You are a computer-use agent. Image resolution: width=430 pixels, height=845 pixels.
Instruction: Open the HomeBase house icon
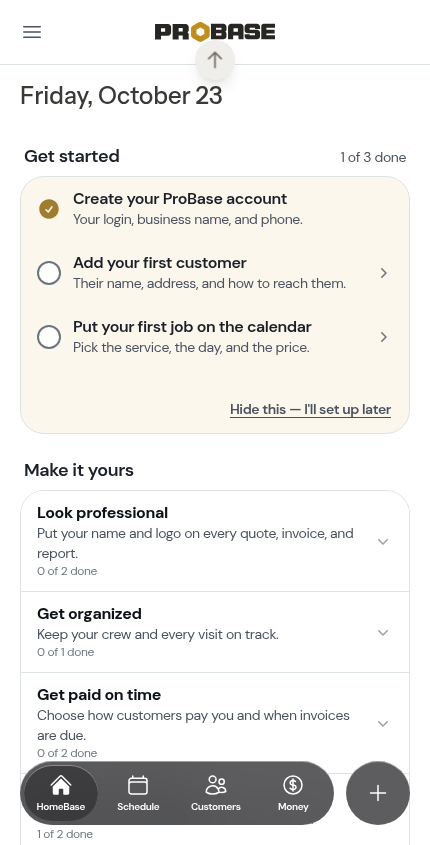[x=61, y=785]
